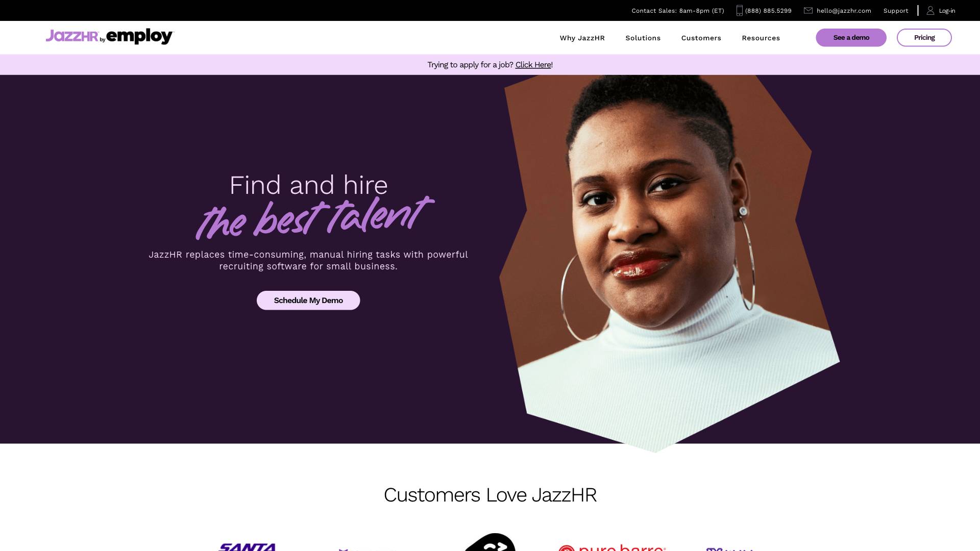The image size is (980, 551).
Task: Follow the Click Here job application link
Action: click(x=533, y=65)
